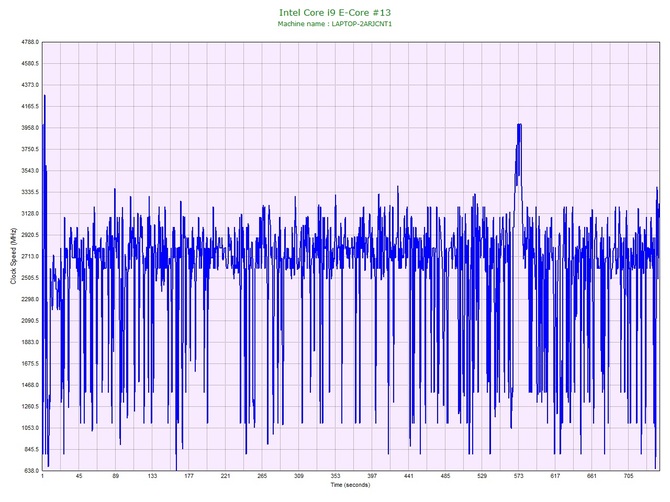670x502 pixels.
Task: Click the '2713.0' y-axis value
Action: 30,256
